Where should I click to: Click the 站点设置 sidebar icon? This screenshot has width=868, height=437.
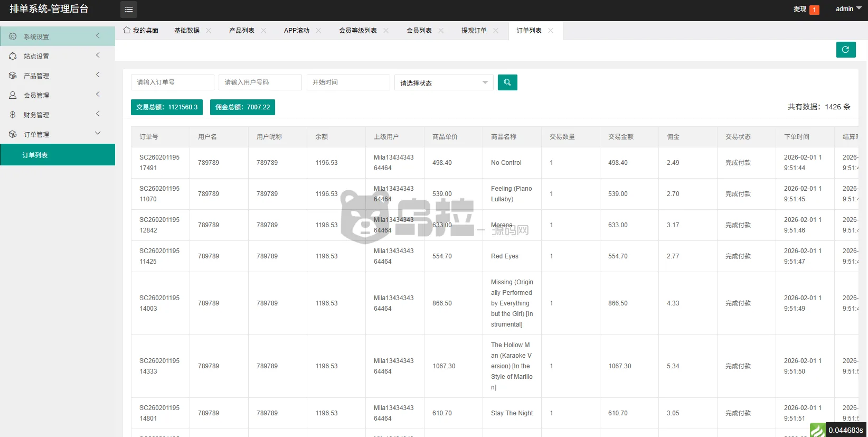[x=13, y=56]
